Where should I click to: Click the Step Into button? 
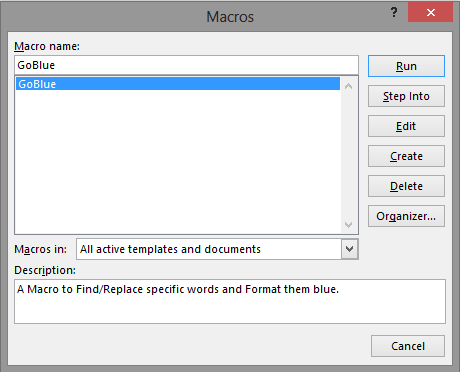[406, 96]
